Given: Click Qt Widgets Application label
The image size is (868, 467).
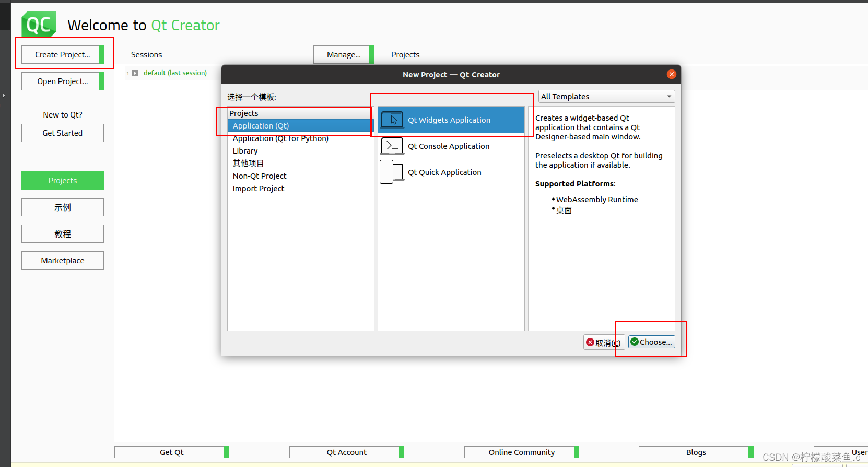Looking at the screenshot, I should tap(449, 120).
